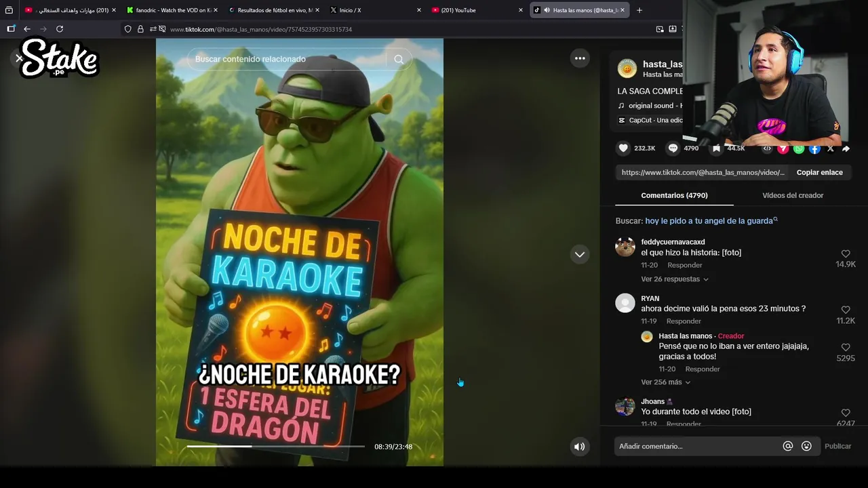Go back in browser history
This screenshot has height=488, width=868.
click(27, 29)
